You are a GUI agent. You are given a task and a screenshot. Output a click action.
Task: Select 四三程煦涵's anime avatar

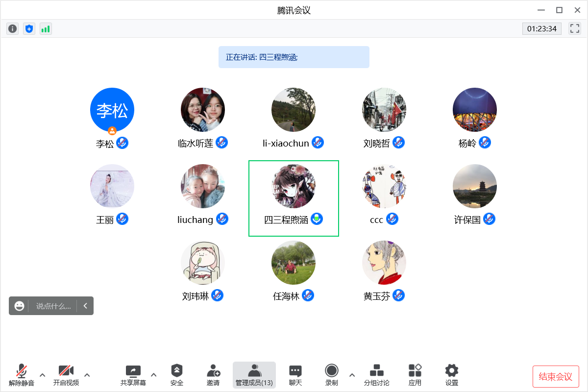[x=294, y=186]
